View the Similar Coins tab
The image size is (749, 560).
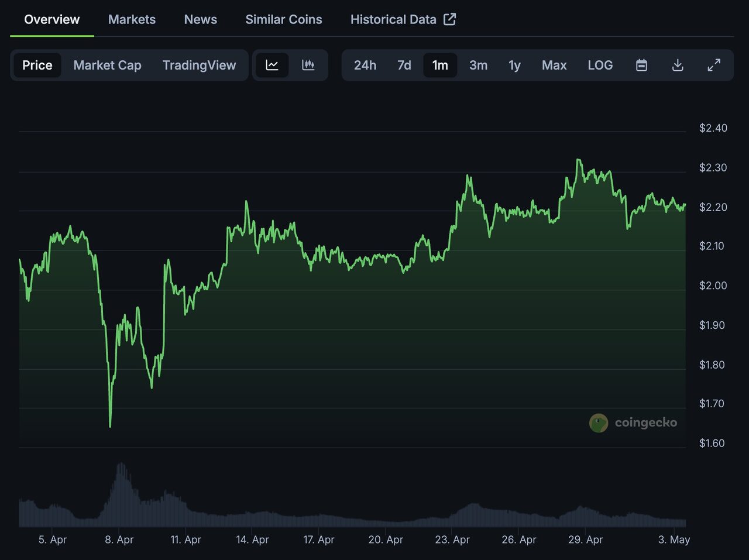(284, 19)
